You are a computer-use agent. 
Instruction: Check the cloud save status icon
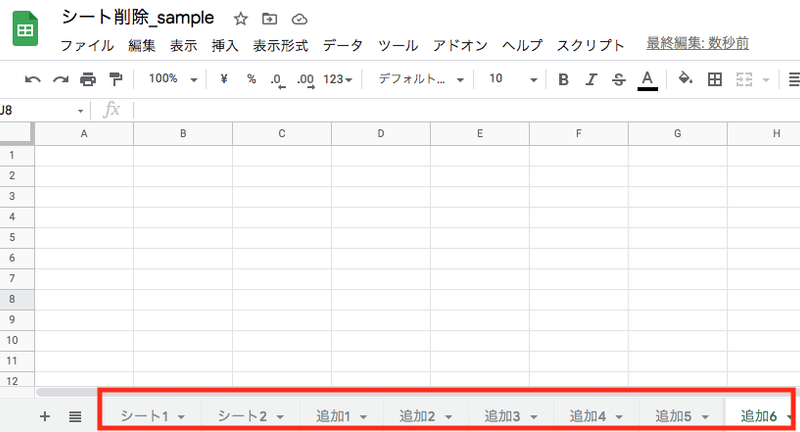point(299,19)
